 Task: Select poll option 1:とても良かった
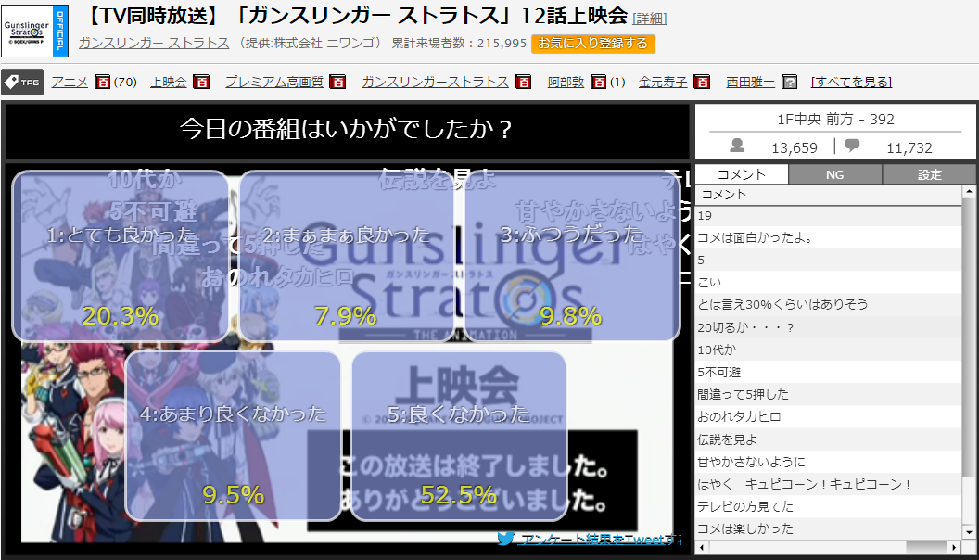click(x=121, y=256)
